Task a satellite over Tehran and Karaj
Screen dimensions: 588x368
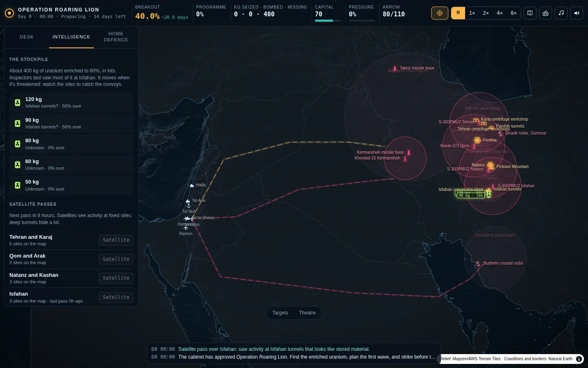coord(116,240)
